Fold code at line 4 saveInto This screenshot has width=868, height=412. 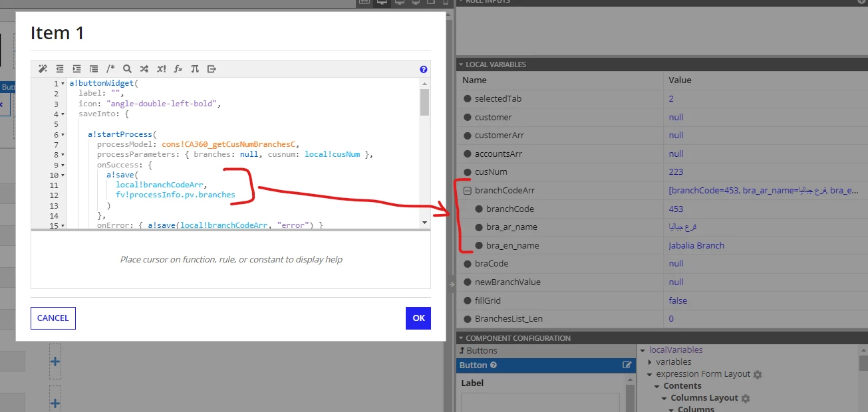pyautogui.click(x=63, y=114)
